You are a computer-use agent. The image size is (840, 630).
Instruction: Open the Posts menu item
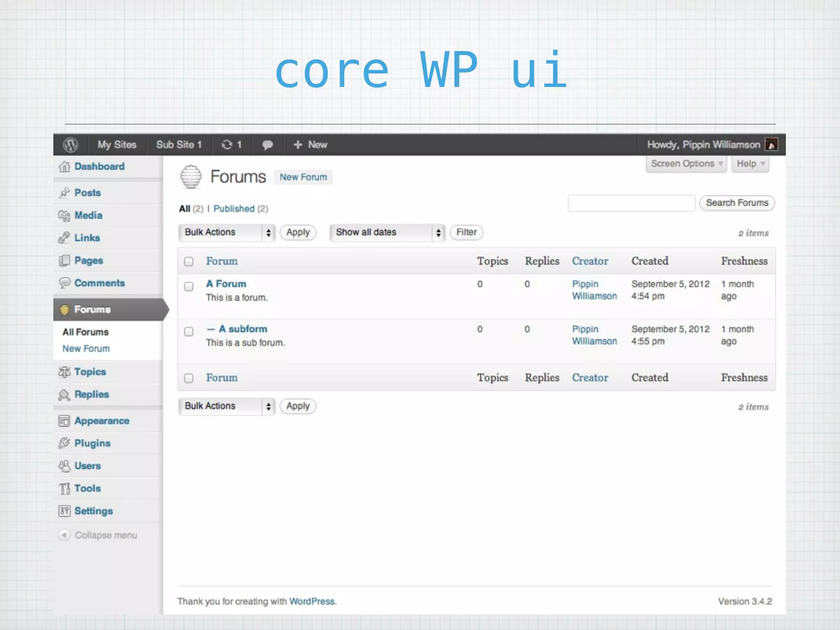click(88, 193)
